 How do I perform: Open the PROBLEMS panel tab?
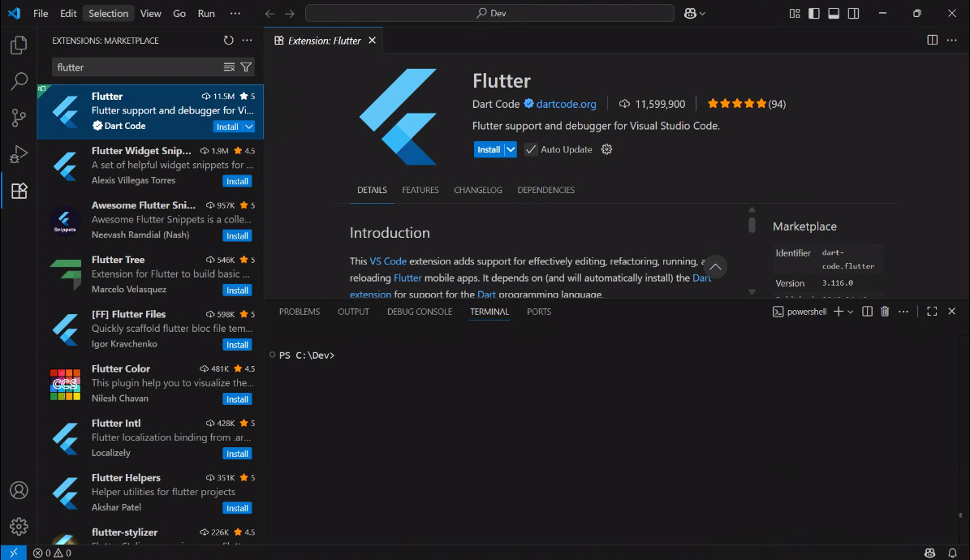coord(300,312)
